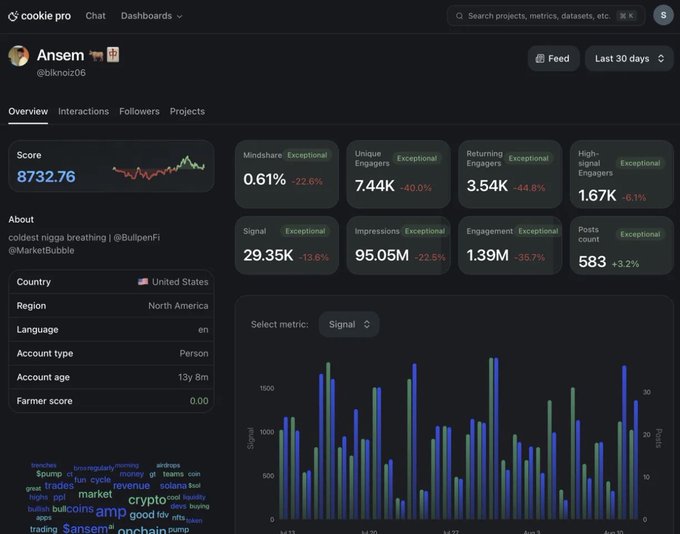Viewport: 680px width, 534px height.
Task: Open the Mindshare metric card
Action: click(x=287, y=174)
